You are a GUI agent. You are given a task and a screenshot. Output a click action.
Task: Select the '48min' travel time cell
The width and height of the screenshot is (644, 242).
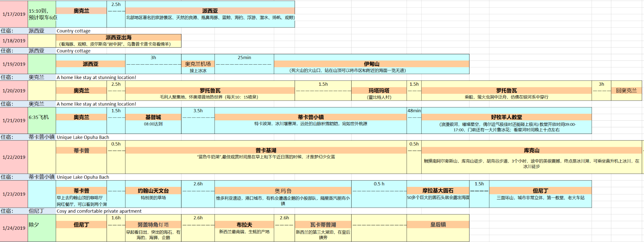(x=414, y=111)
